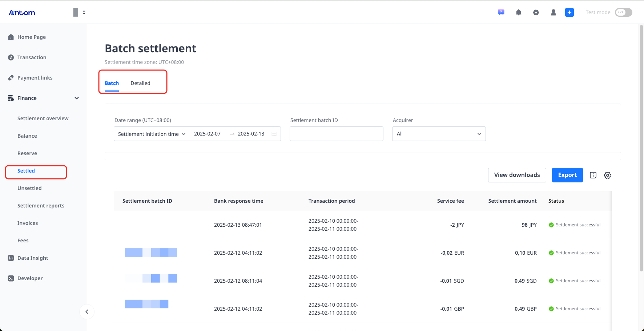Open the settings gear in top bar
Image resolution: width=644 pixels, height=331 pixels.
536,12
